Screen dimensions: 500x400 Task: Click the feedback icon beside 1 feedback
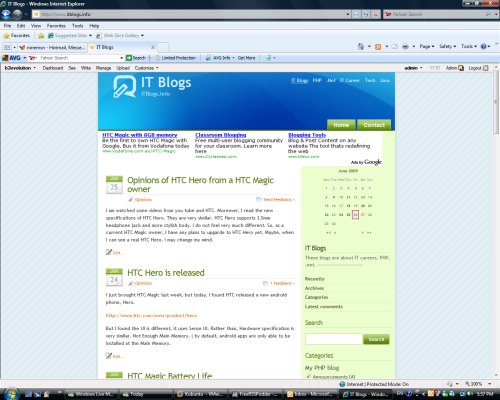pyautogui.click(x=265, y=283)
